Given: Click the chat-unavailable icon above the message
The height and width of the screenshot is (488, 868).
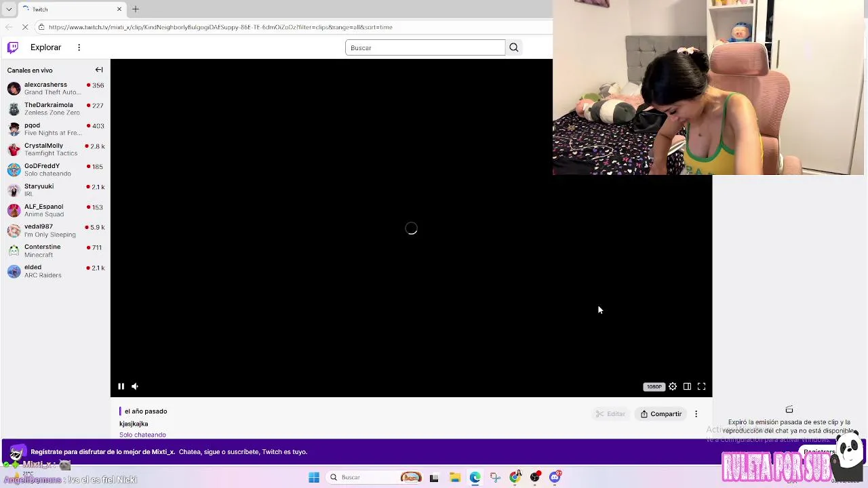Looking at the screenshot, I should [x=789, y=409].
